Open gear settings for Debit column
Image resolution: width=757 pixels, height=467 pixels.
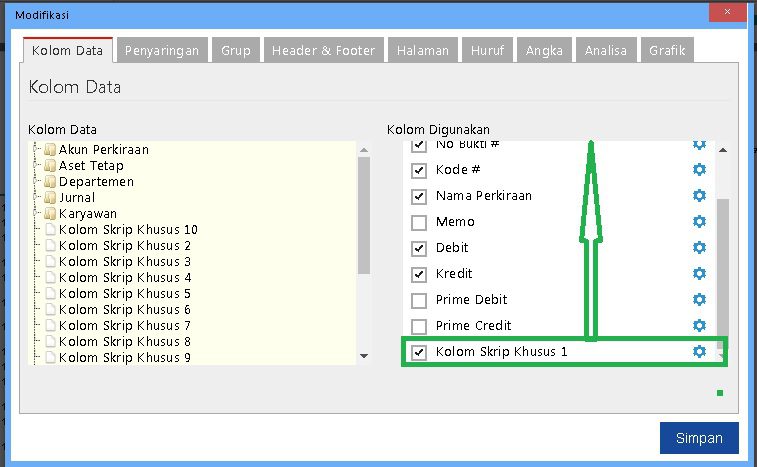click(699, 248)
